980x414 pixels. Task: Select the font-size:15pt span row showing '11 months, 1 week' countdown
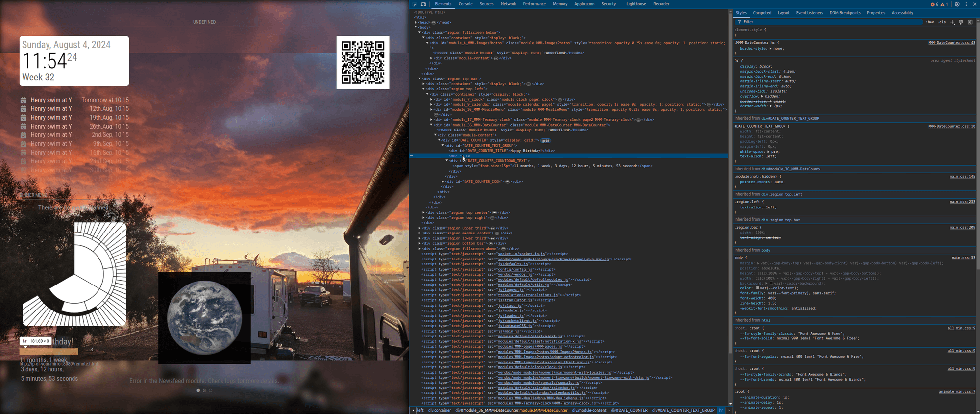[x=553, y=166]
